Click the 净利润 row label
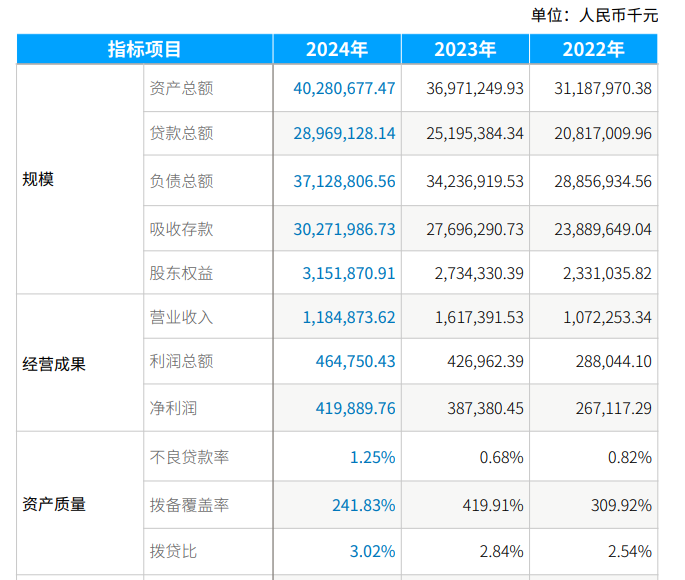This screenshot has height=580, width=685. (174, 408)
